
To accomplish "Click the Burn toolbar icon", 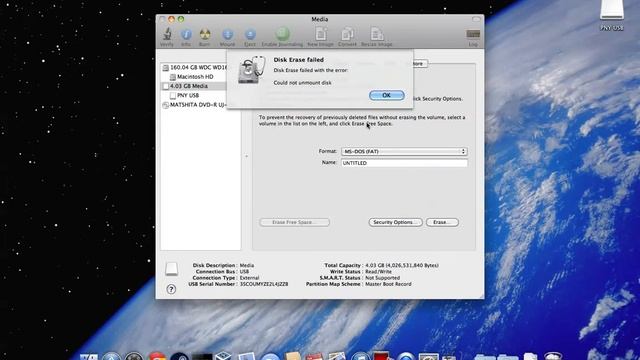I will click(x=205, y=34).
